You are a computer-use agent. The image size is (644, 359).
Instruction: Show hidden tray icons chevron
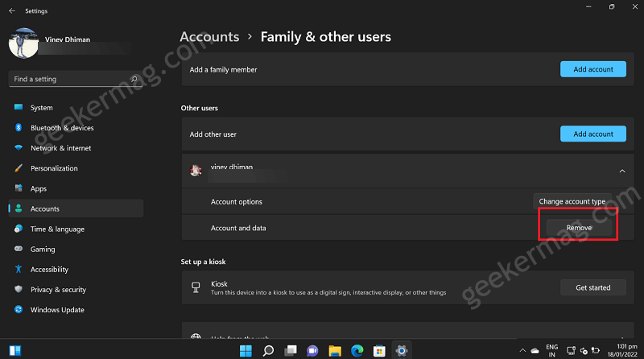pos(522,350)
